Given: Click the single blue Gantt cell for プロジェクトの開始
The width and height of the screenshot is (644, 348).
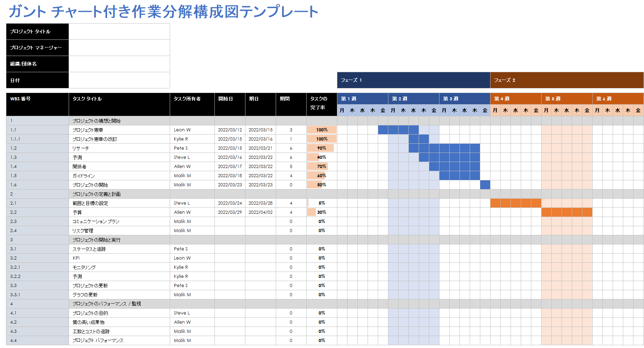Looking at the screenshot, I should (485, 185).
